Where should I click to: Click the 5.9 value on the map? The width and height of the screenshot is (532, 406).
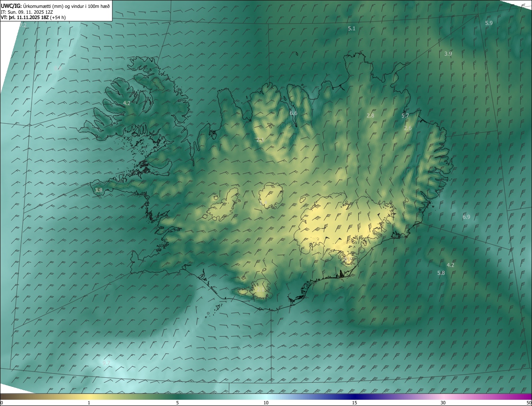click(x=489, y=23)
